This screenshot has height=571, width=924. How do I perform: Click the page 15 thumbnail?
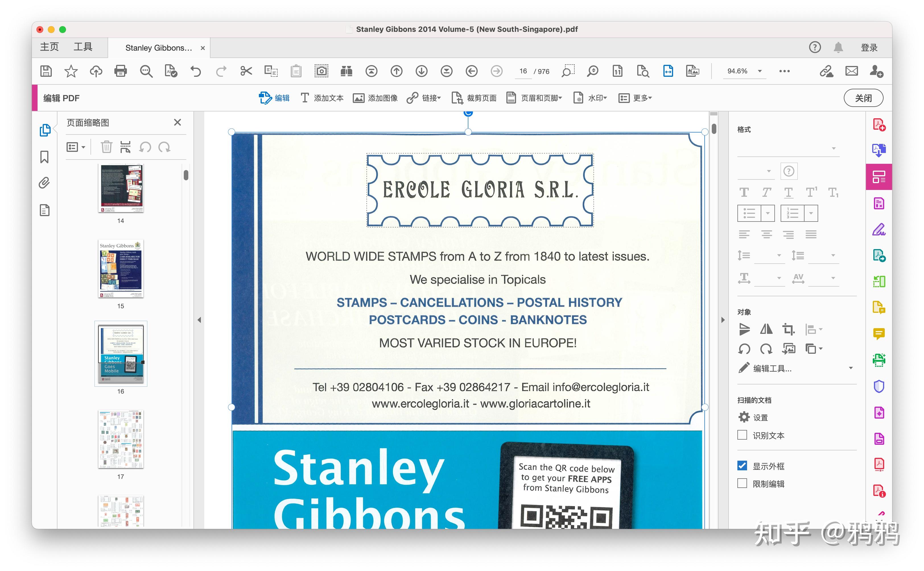[x=121, y=268]
